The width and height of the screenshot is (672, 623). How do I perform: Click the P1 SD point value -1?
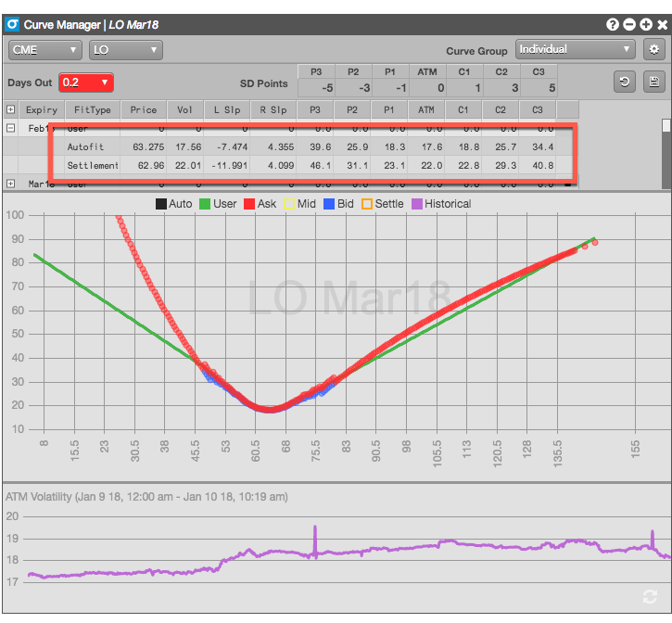pos(390,88)
